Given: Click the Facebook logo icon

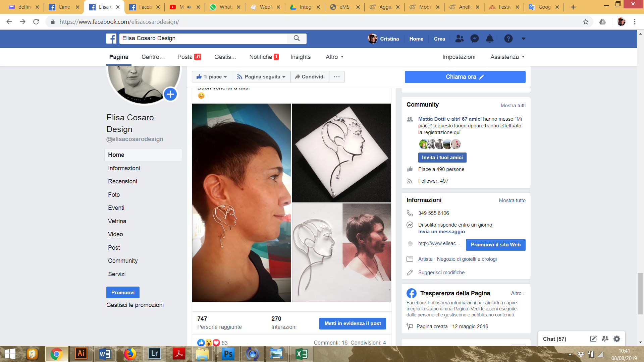Looking at the screenshot, I should click(x=111, y=39).
